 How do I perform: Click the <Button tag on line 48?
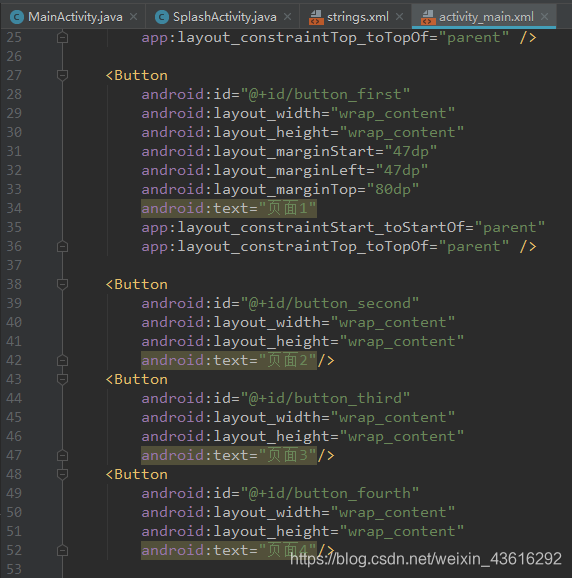137,474
